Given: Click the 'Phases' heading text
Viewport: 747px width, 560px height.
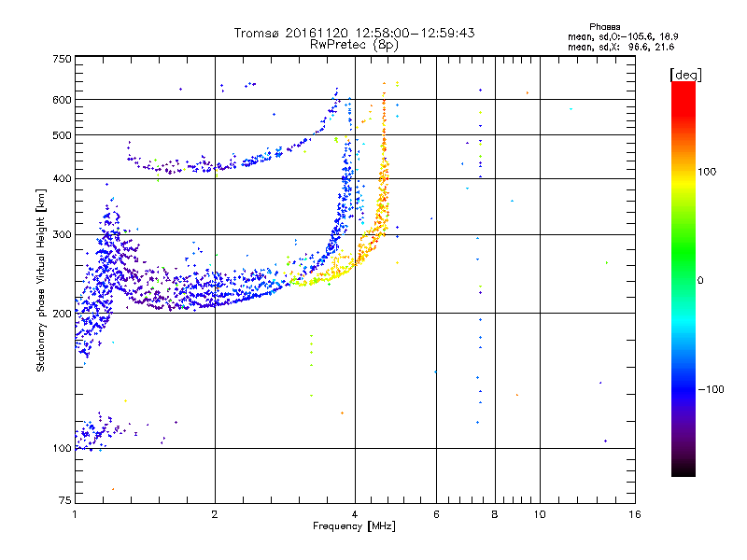Looking at the screenshot, I should (604, 27).
